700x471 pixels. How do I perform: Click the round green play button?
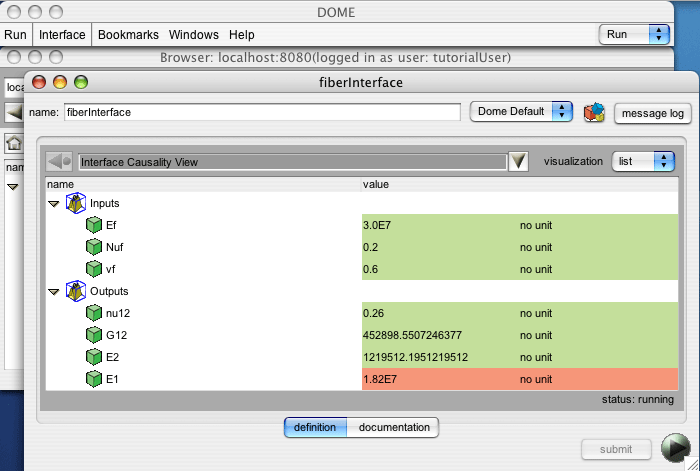[675, 447]
